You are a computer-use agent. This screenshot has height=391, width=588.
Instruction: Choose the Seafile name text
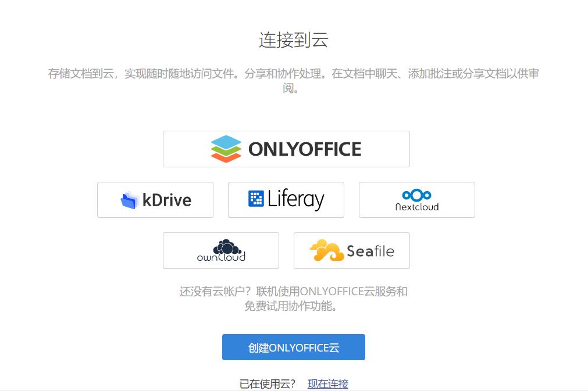370,251
